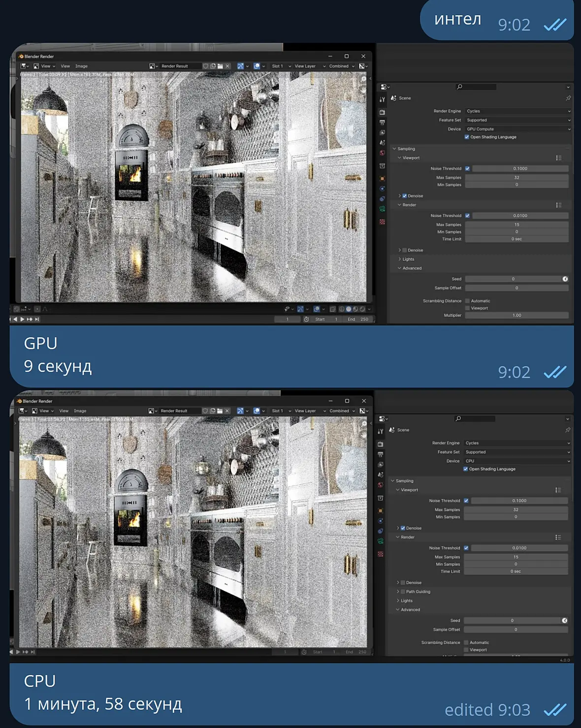
Task: Enable Path Guiding checkbox in the bottom panel
Action: (x=403, y=592)
